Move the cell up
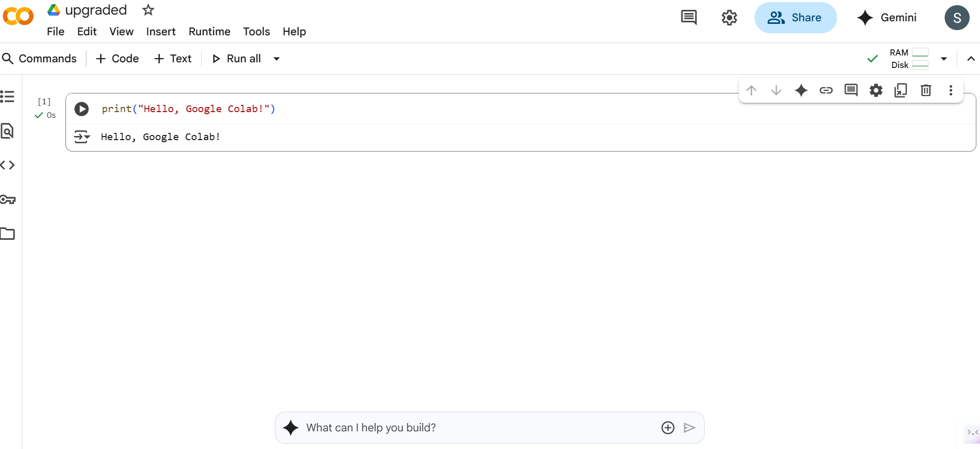980x449 pixels. (x=752, y=90)
